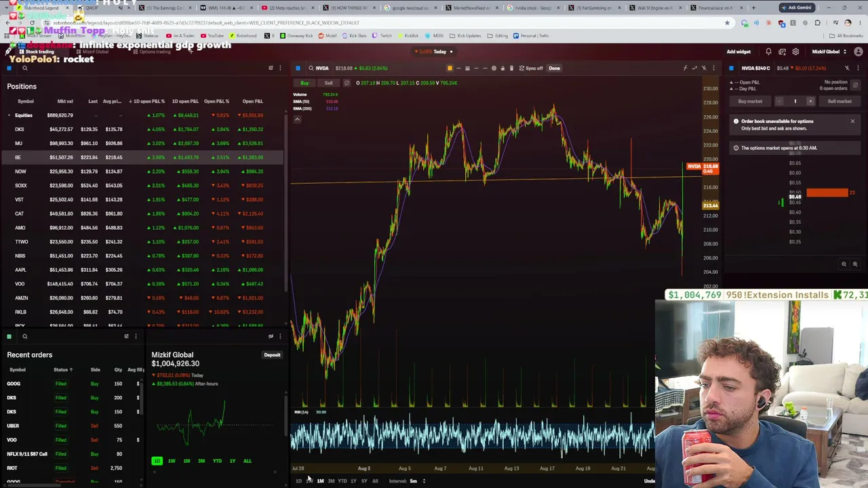Switch portfolio graph to ALL
The image size is (868, 488).
(x=248, y=461)
